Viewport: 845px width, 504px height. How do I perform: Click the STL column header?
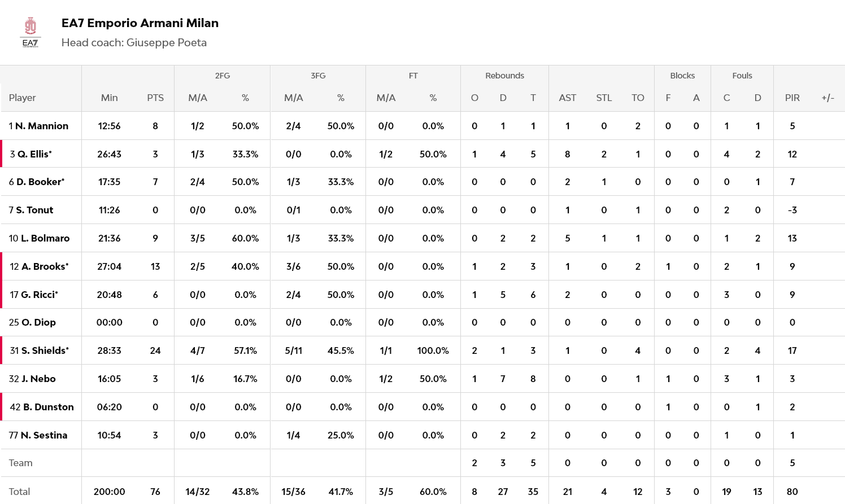click(x=604, y=98)
